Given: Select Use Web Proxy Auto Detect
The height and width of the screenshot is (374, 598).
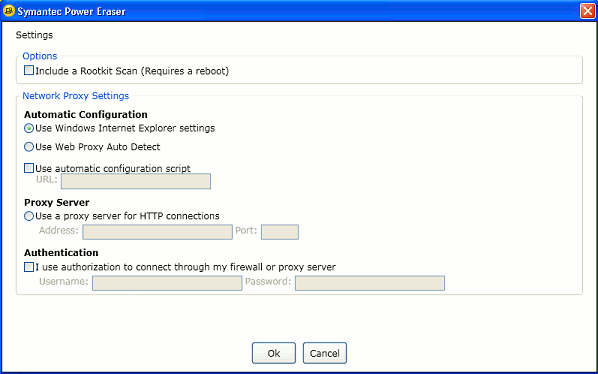Looking at the screenshot, I should [x=29, y=147].
